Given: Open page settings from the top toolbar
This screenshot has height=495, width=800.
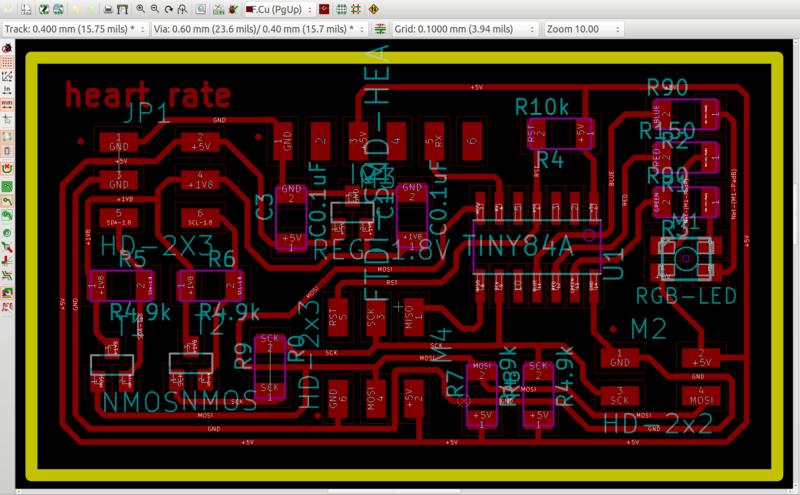Looking at the screenshot, I should coord(27,9).
